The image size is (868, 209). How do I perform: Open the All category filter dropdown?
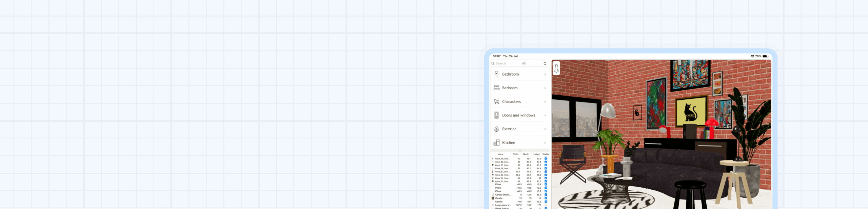(x=534, y=63)
